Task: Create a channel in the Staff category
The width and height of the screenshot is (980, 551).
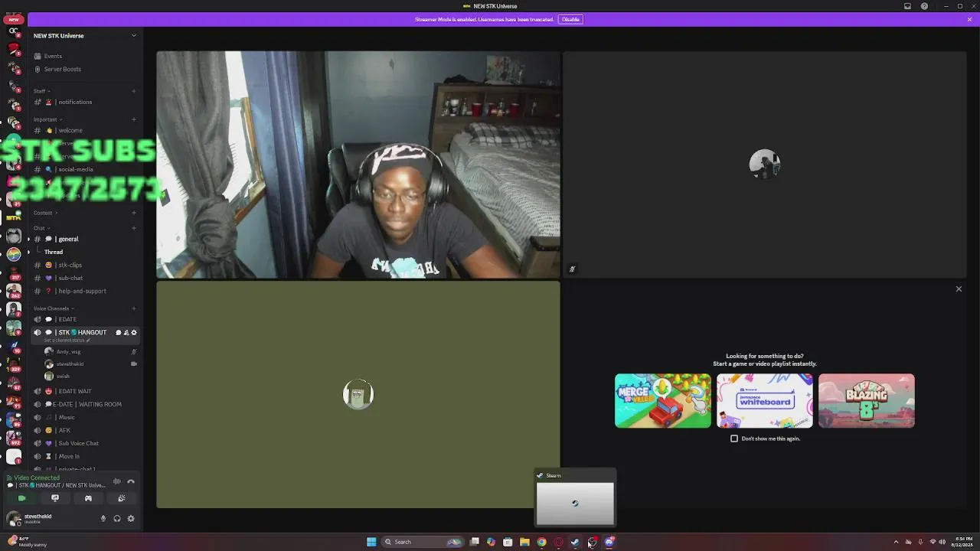Action: coord(134,91)
